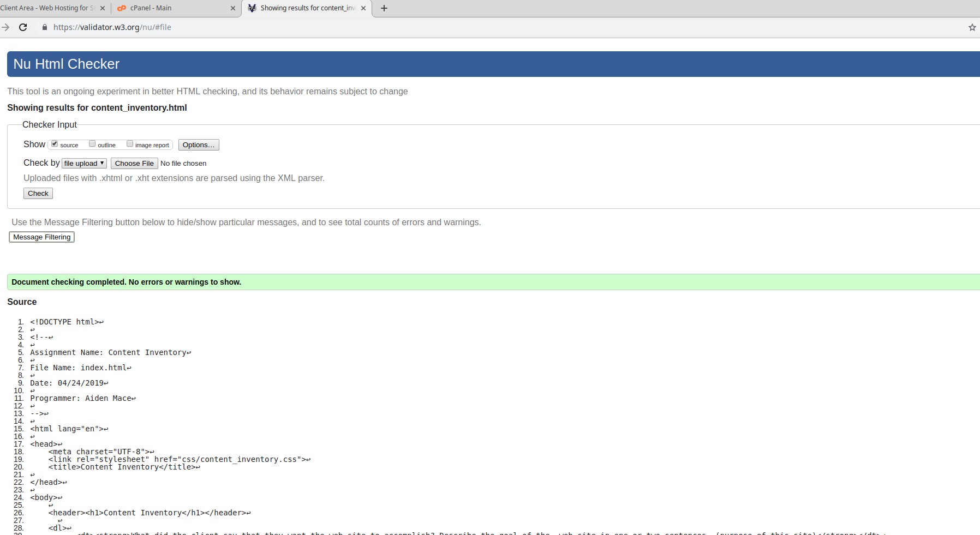Enable the outline checkbox
980x535 pixels.
[x=92, y=144]
